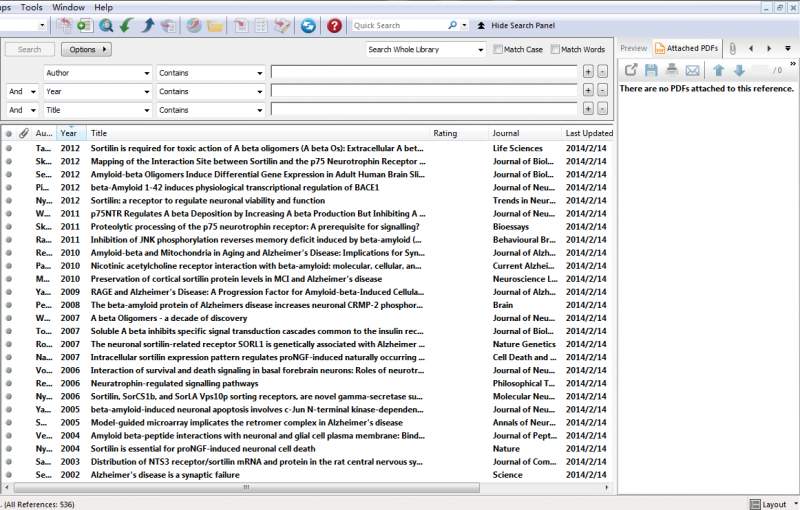The height and width of the screenshot is (510, 800).
Task: Open the preview panel tab list dropdown arrow
Action: click(x=788, y=48)
